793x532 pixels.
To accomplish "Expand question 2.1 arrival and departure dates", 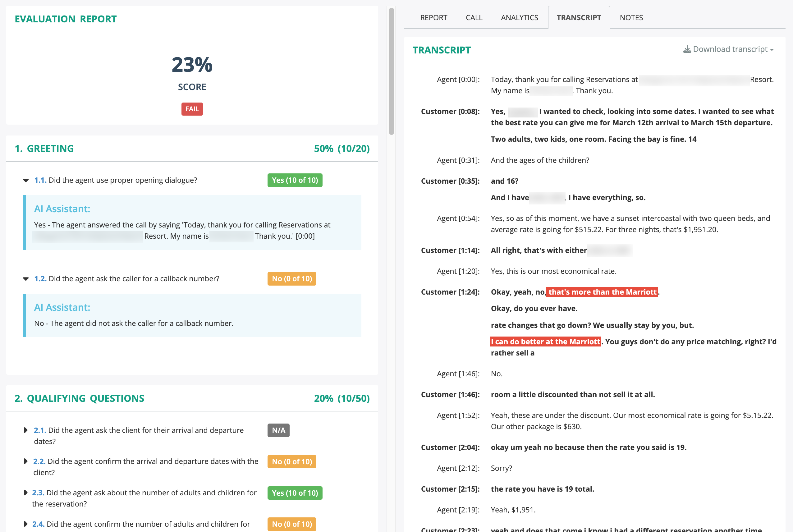I will coord(26,430).
